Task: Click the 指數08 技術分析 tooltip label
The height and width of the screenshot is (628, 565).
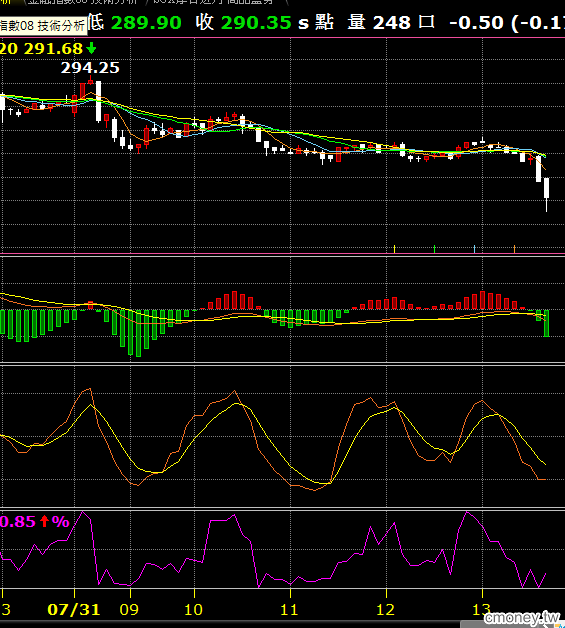Action: pyautogui.click(x=42, y=26)
